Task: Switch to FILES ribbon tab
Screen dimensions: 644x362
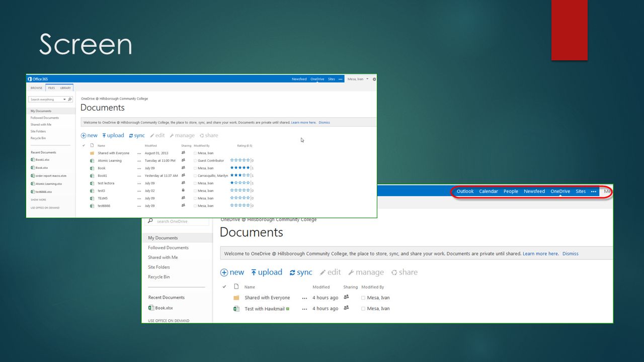Action: 51,88
